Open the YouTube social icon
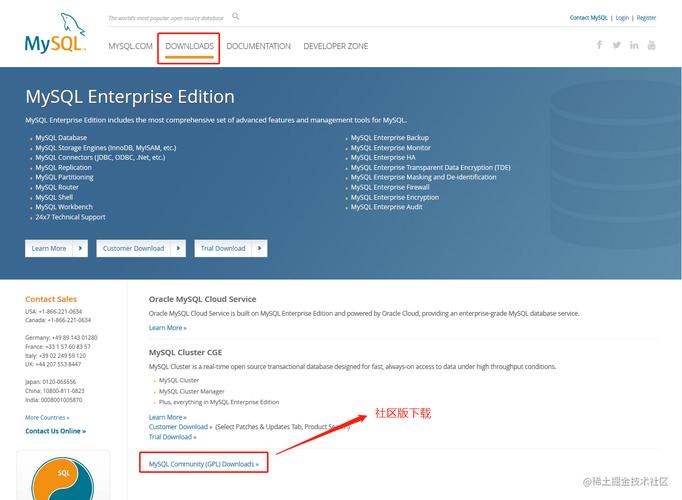This screenshot has height=500, width=682. [x=652, y=45]
